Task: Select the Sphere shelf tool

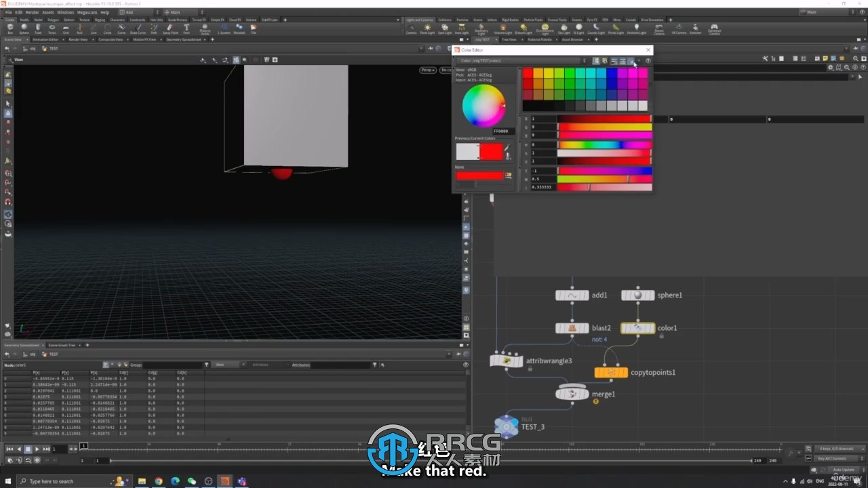Action: (24, 28)
